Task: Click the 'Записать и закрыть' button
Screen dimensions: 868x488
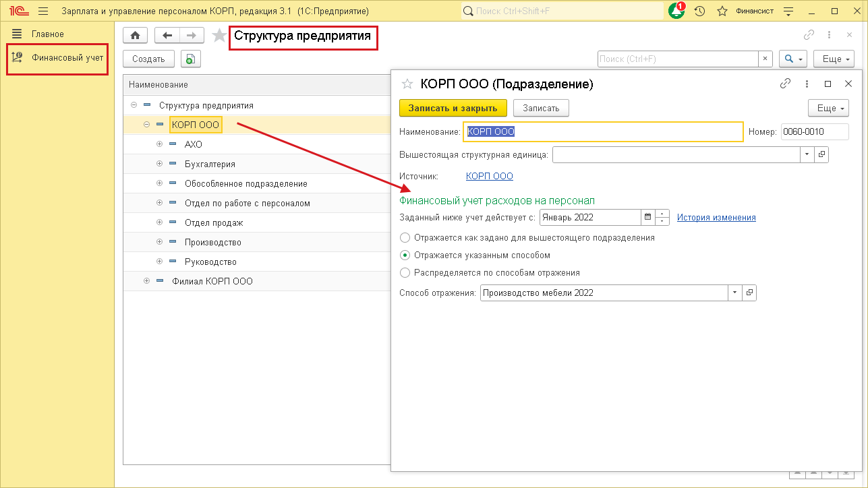Action: [x=453, y=108]
